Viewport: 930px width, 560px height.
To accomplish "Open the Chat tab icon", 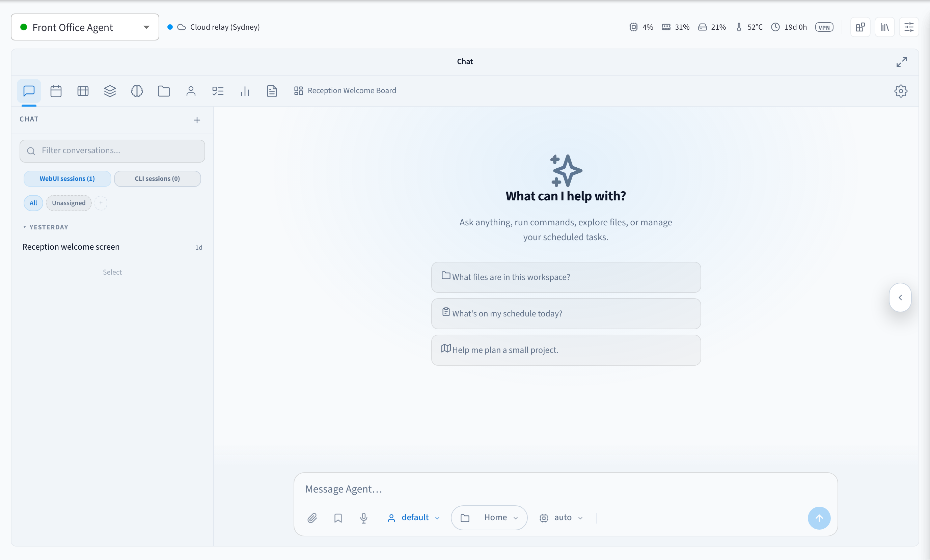I will [x=29, y=91].
